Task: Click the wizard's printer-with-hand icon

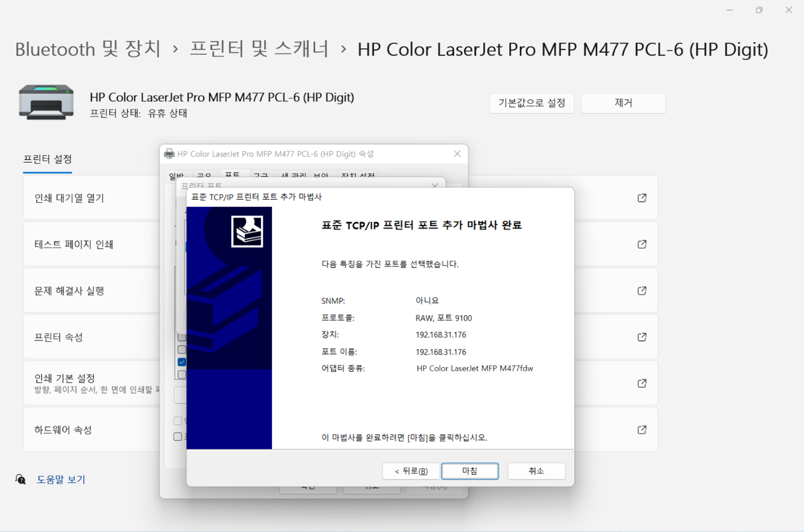Action: point(247,232)
